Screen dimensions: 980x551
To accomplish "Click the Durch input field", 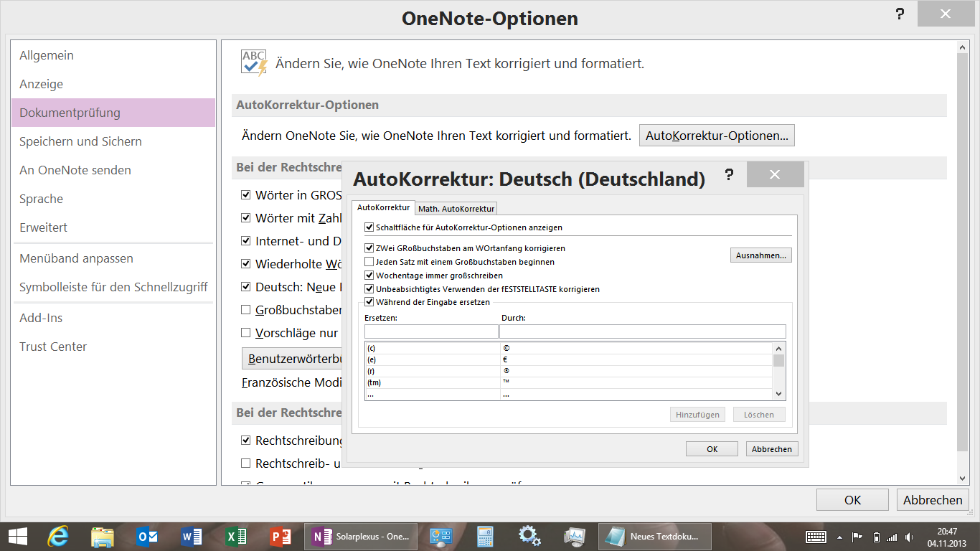I will point(643,331).
